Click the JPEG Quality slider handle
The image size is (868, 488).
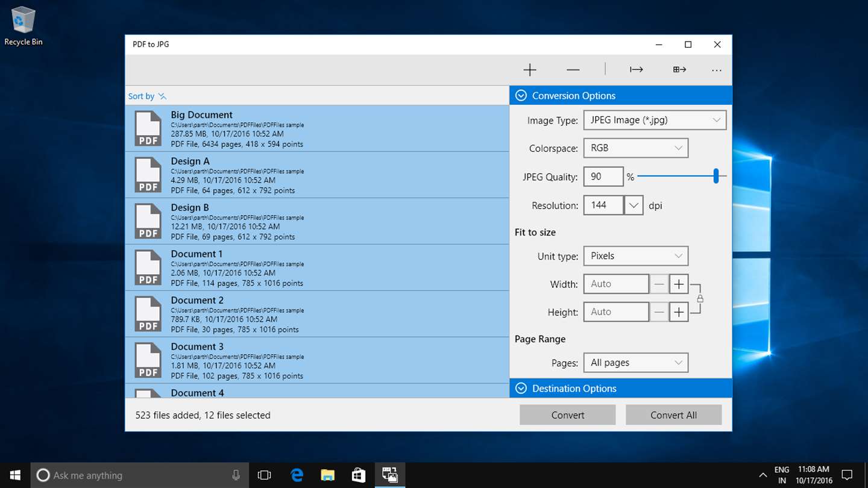[x=716, y=176]
